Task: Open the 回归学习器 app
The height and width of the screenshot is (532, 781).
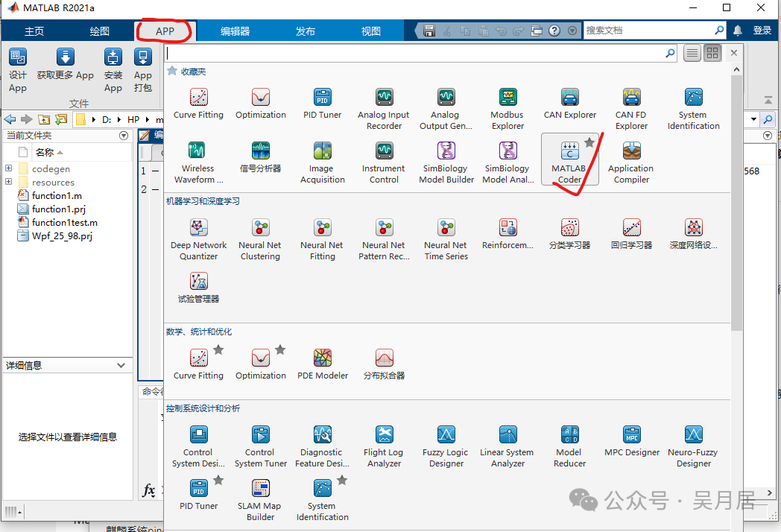Action: 631,234
